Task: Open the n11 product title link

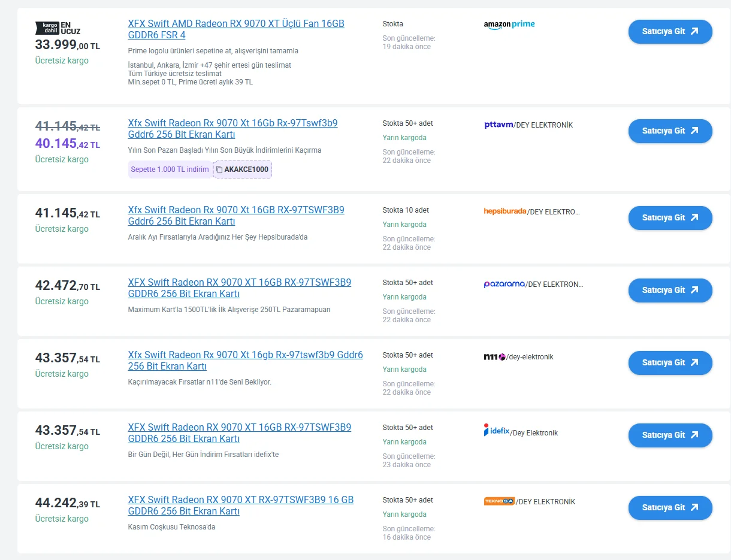Action: pos(245,361)
